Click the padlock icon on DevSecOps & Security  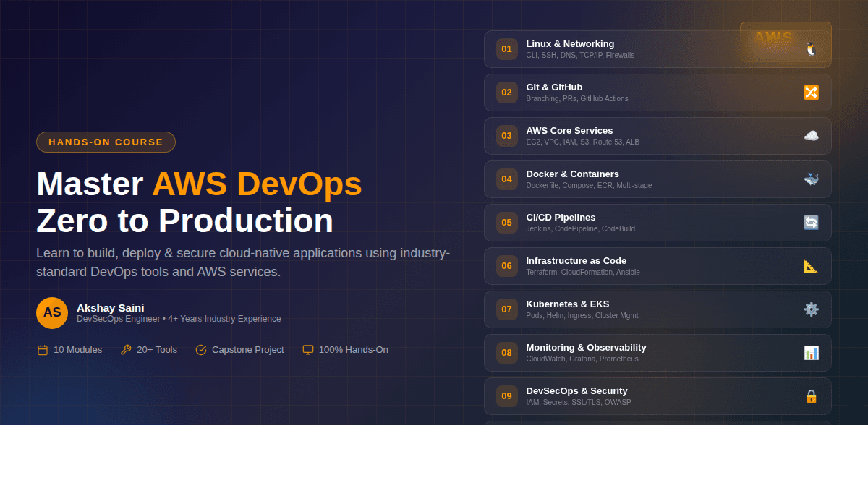click(x=811, y=396)
